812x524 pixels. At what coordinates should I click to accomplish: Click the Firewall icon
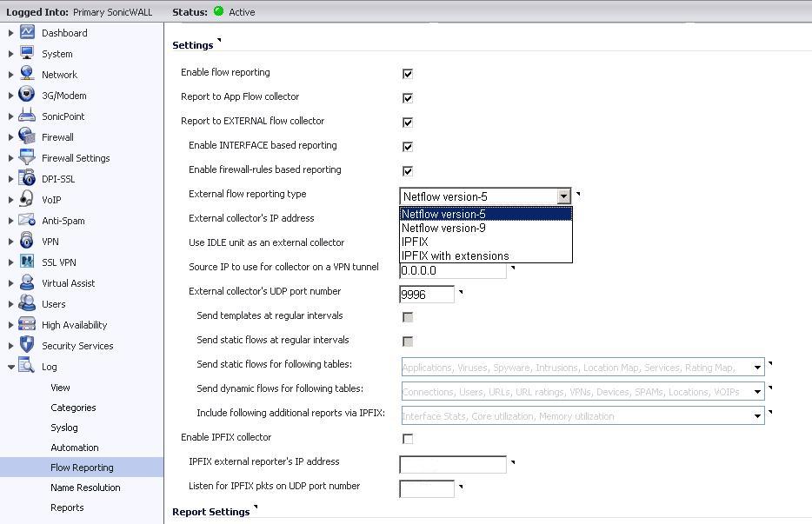click(27, 136)
